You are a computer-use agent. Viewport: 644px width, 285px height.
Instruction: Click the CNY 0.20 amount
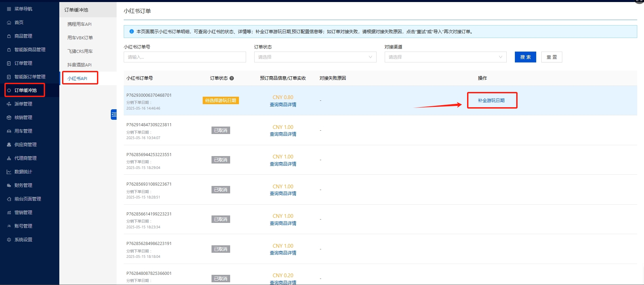pos(283,275)
